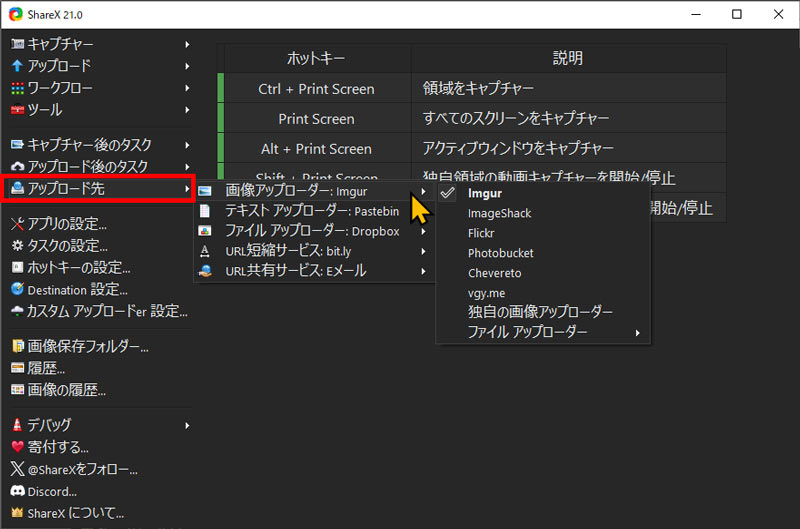Screen dimensions: 800x529
Task: Click the 履歴 history icon
Action: (x=17, y=368)
